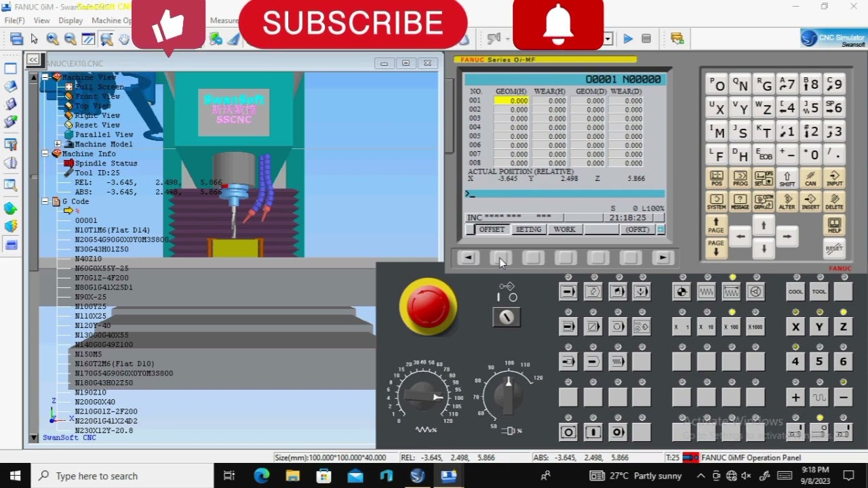
Task: Select the Z axis button
Action: (x=843, y=327)
